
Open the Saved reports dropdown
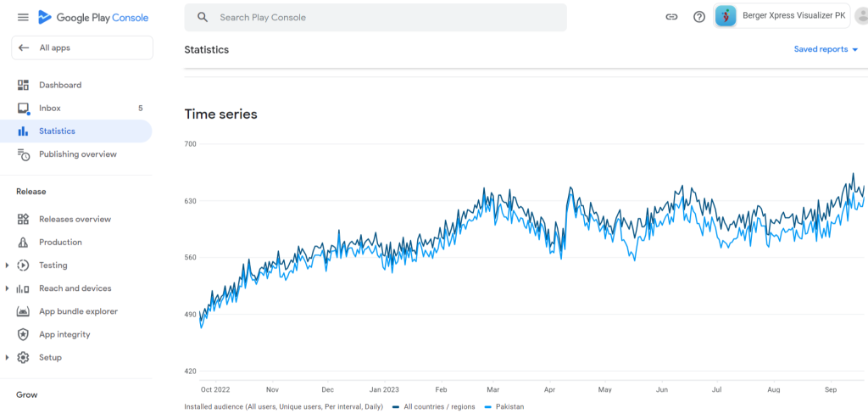click(x=826, y=49)
